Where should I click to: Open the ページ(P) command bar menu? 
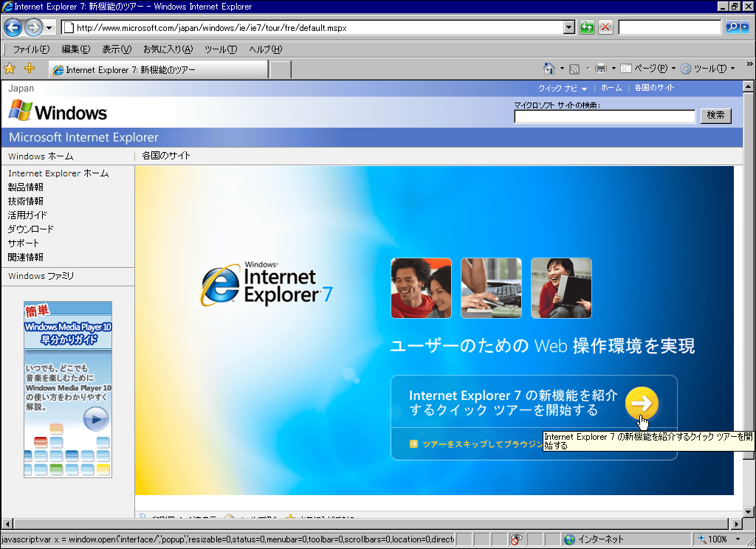coord(648,69)
